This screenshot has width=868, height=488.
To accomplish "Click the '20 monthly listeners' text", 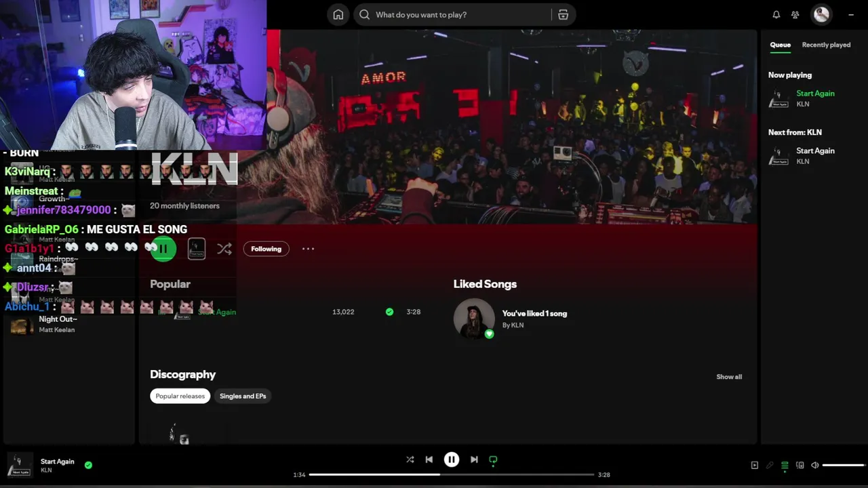I will tap(184, 206).
